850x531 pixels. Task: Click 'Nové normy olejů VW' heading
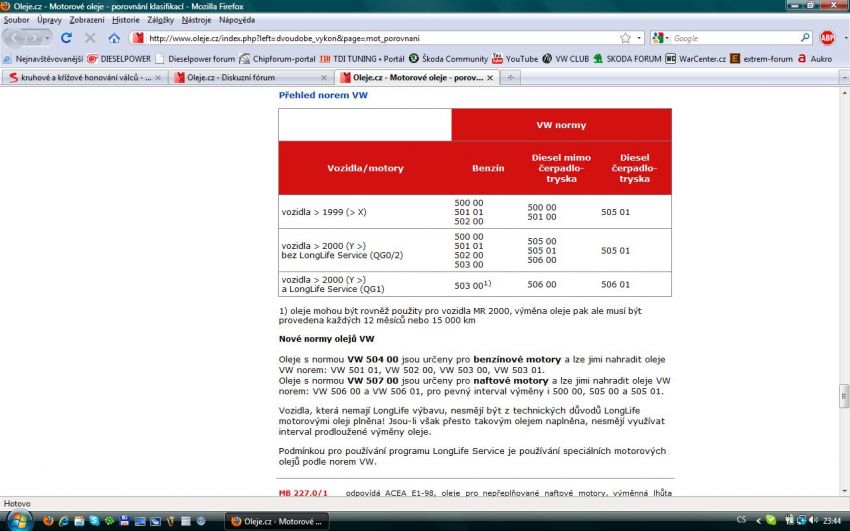click(x=326, y=339)
